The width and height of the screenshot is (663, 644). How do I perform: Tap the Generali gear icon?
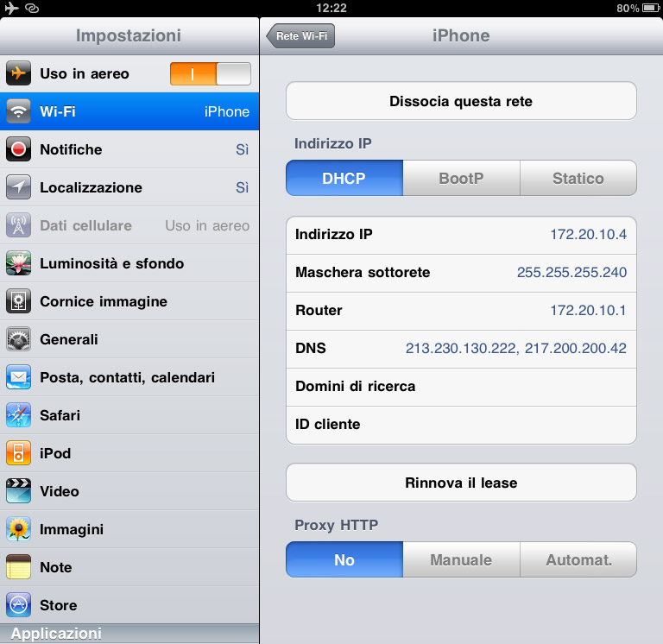point(18,339)
